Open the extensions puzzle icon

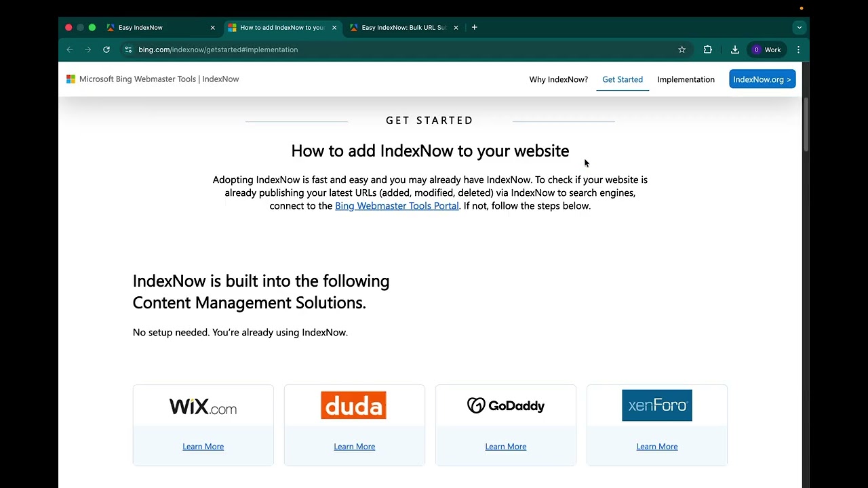click(708, 49)
